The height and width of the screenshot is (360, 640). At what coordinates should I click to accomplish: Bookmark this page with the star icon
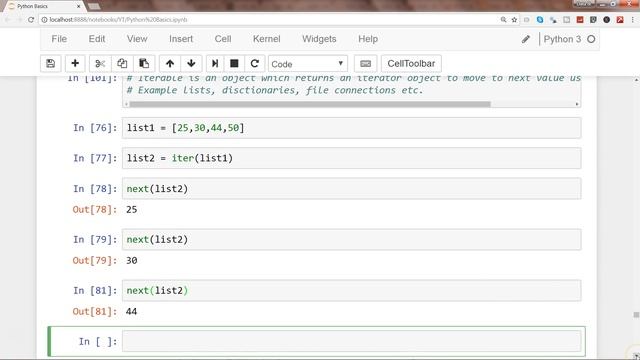(514, 20)
